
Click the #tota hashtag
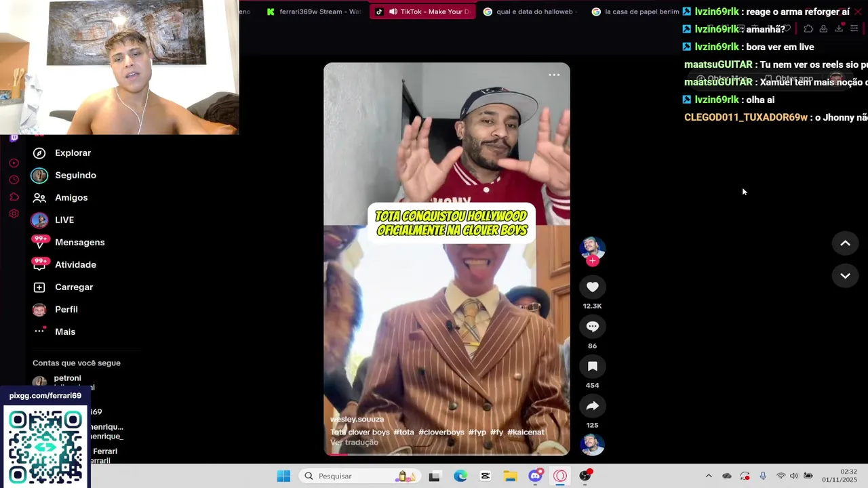click(403, 432)
